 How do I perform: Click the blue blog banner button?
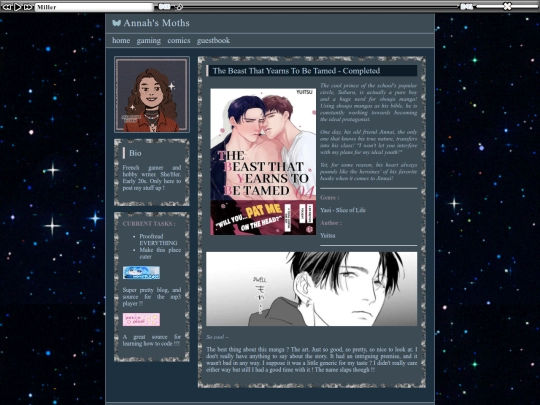(x=141, y=273)
